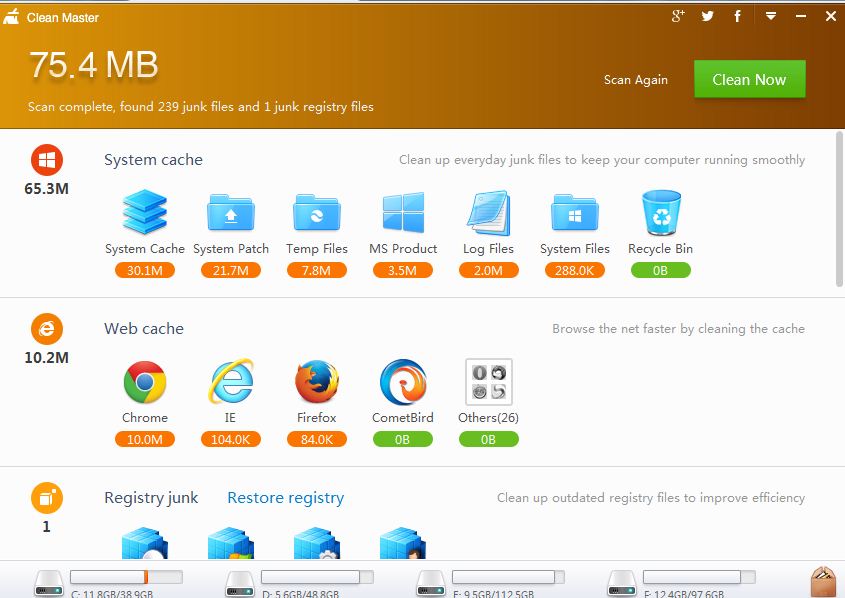Select the Chrome browser icon
Viewport: 845px width, 598px height.
point(144,382)
